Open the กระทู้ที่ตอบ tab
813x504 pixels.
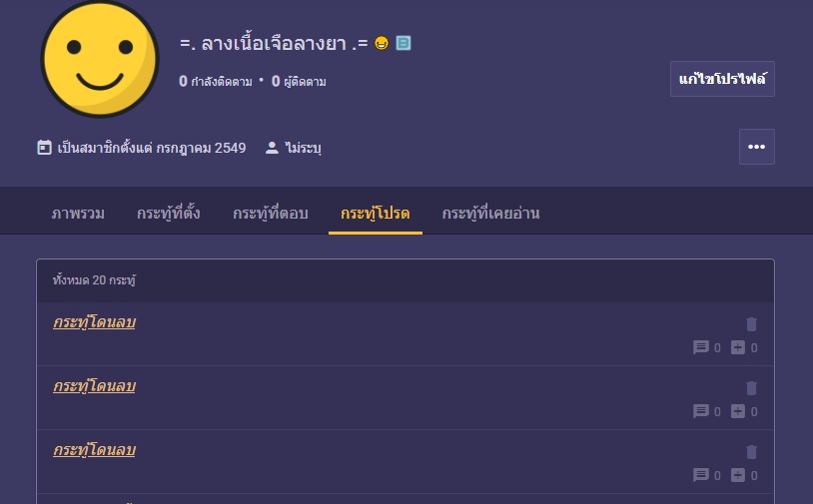coord(271,214)
